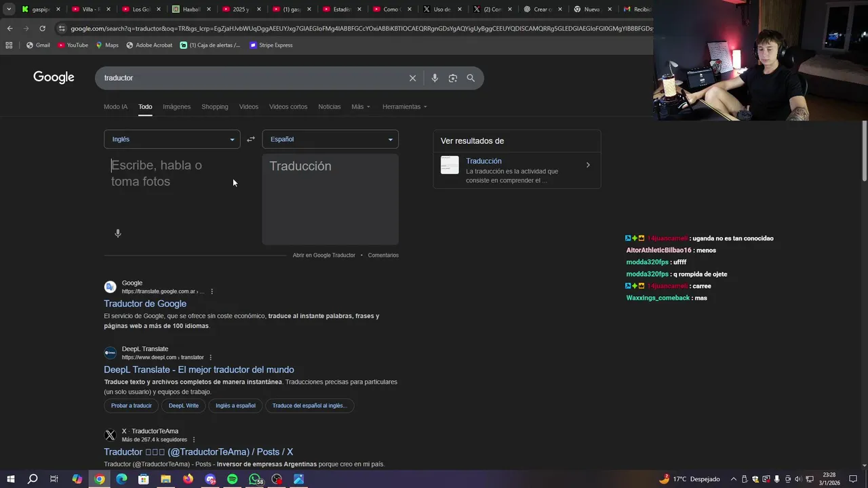
Task: Open Windows Start menu
Action: click(10, 479)
